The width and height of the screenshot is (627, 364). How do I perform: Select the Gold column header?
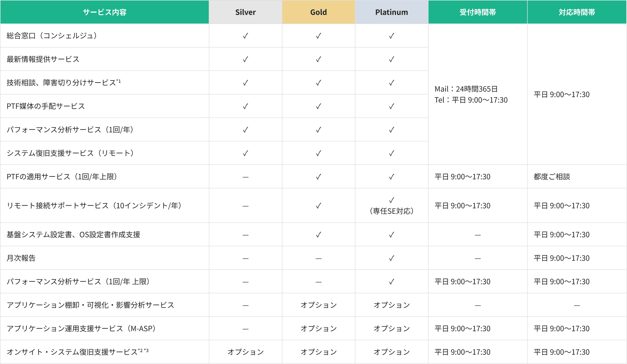(x=318, y=12)
